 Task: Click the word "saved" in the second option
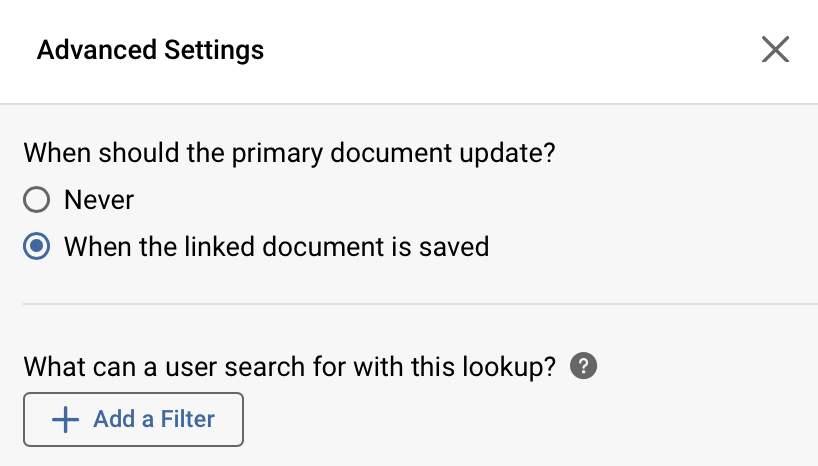click(x=455, y=246)
